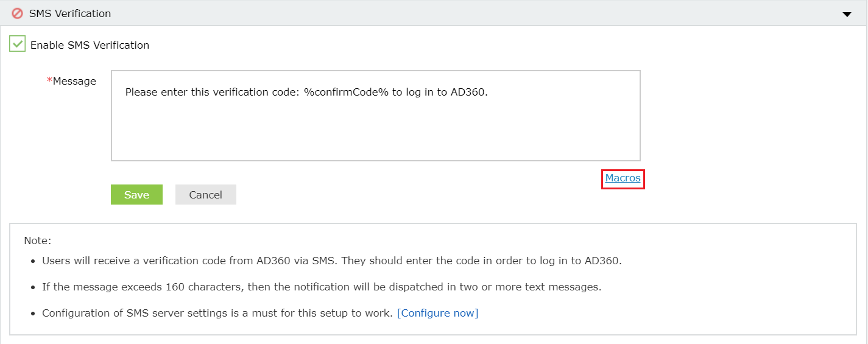Viewport: 868px width, 344px height.
Task: Open the Macros link
Action: tap(623, 178)
